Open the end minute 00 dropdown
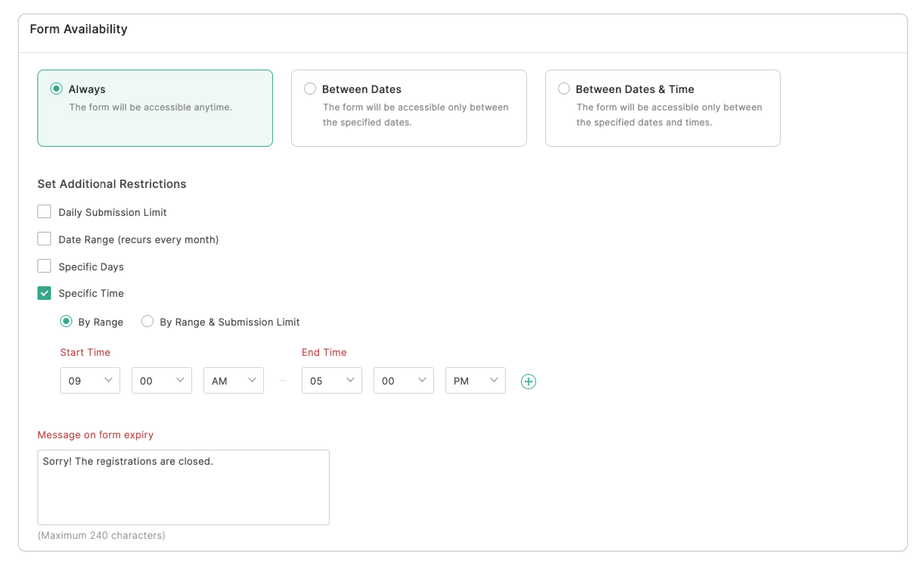The width and height of the screenshot is (924, 568). [x=403, y=380]
